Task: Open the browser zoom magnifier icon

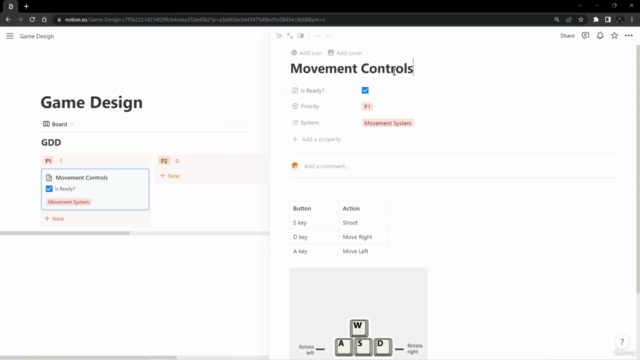Action: pyautogui.click(x=556, y=19)
